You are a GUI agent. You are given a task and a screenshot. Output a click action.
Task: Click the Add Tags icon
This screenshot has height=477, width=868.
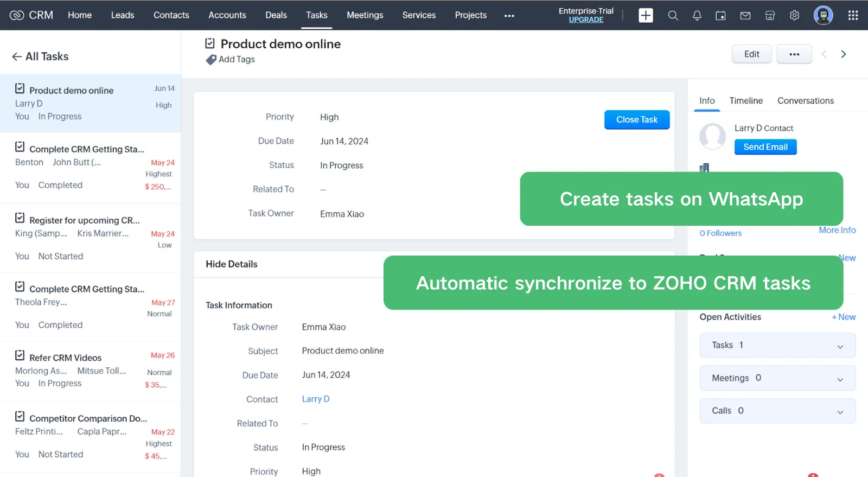pyautogui.click(x=211, y=60)
